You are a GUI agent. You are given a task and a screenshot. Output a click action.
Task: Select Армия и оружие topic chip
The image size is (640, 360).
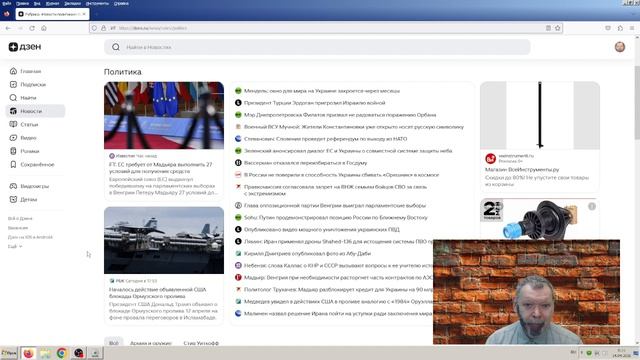[151, 343]
